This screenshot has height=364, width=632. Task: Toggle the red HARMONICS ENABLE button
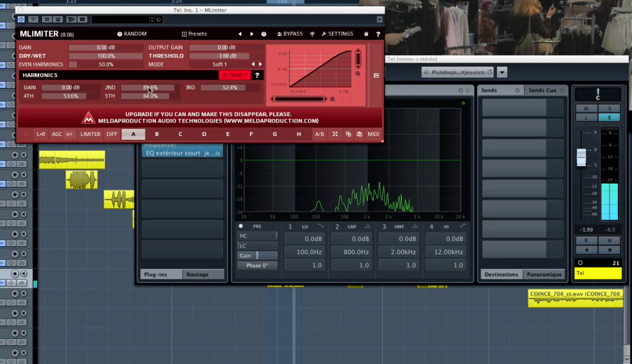[234, 75]
